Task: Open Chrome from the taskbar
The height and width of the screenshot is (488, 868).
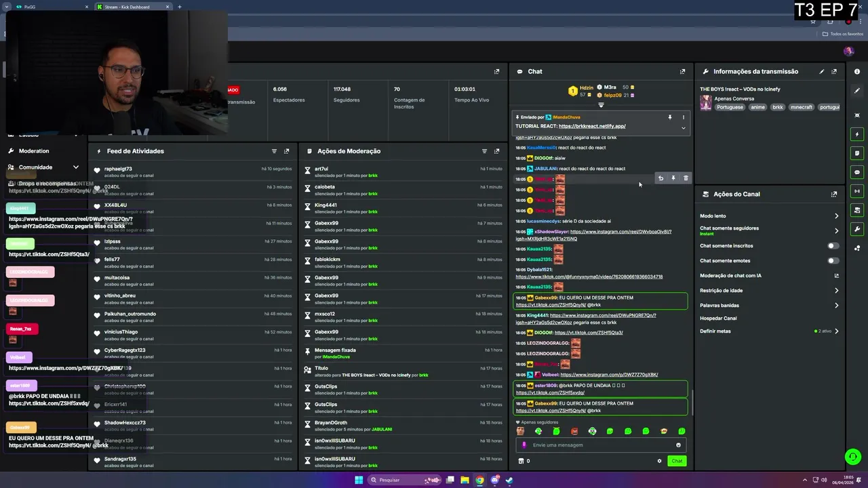Action: pyautogui.click(x=479, y=480)
